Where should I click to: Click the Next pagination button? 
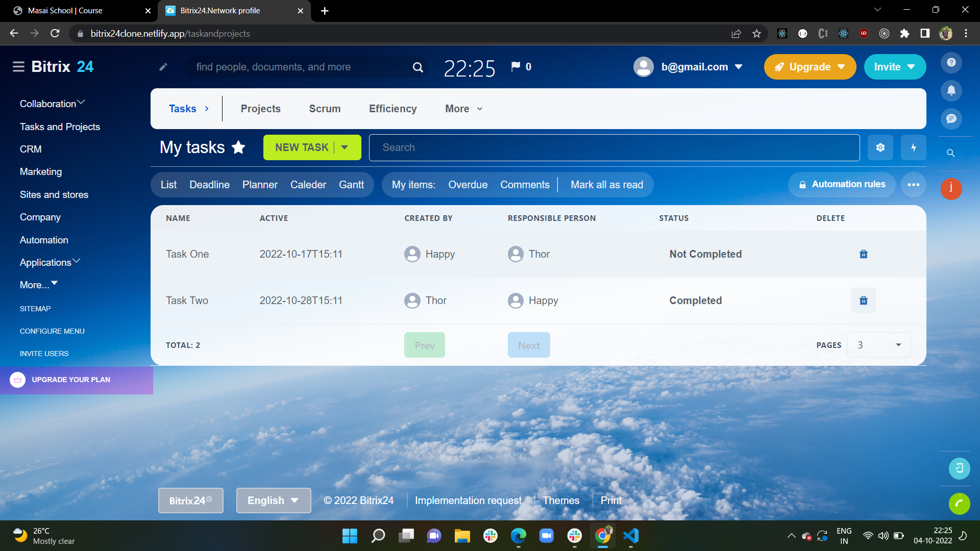(528, 345)
